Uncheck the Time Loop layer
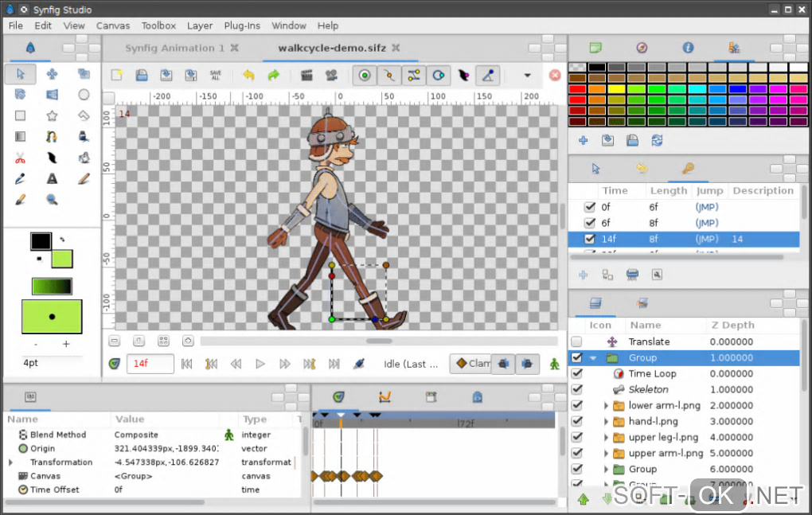The width and height of the screenshot is (812, 515). coord(576,373)
